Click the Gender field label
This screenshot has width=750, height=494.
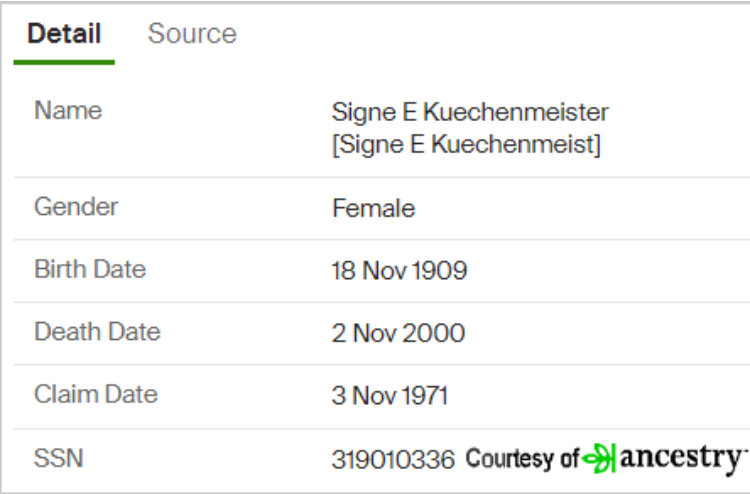[76, 207]
